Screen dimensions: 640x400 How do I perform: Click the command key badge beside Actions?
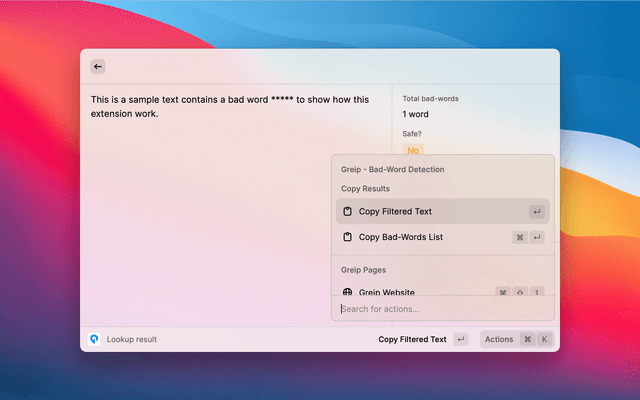(x=527, y=339)
